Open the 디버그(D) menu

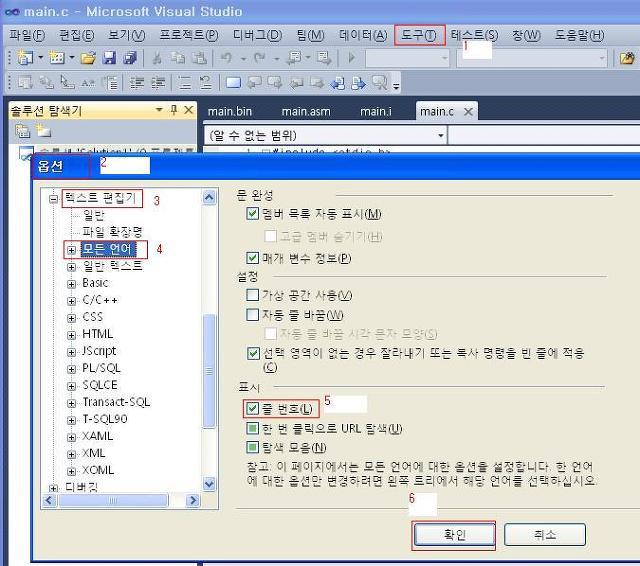coord(257,35)
